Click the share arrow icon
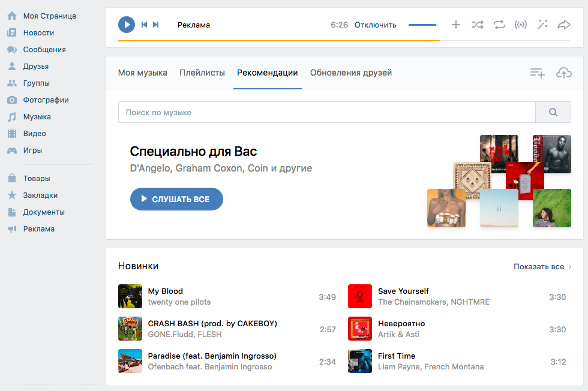This screenshot has height=391, width=588. 563,25
